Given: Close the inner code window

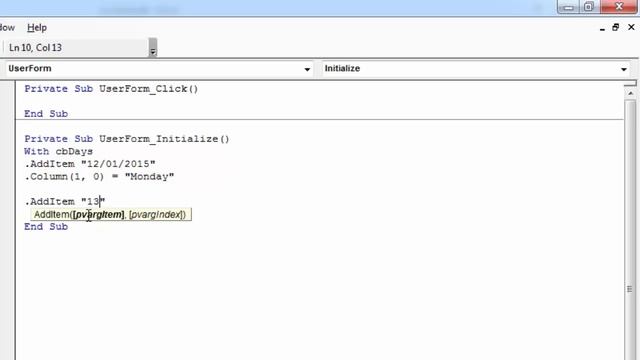Looking at the screenshot, I should point(631,27).
